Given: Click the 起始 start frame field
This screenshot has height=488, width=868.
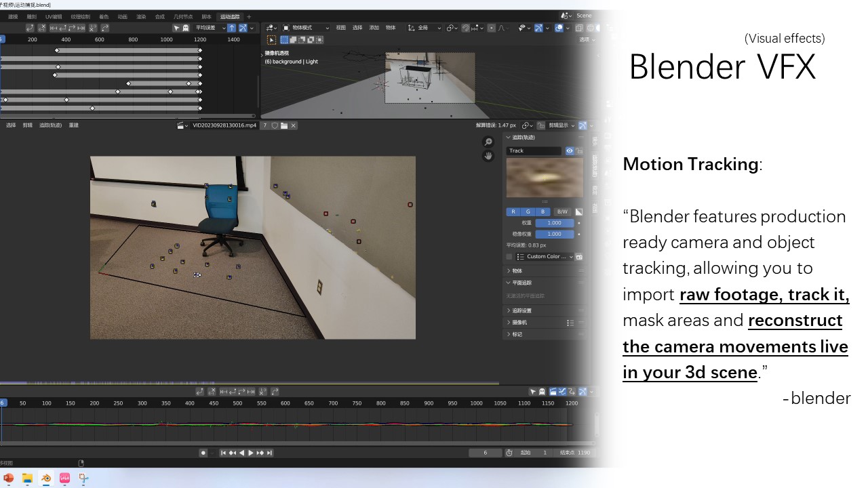Looking at the screenshot, I should pyautogui.click(x=534, y=453).
